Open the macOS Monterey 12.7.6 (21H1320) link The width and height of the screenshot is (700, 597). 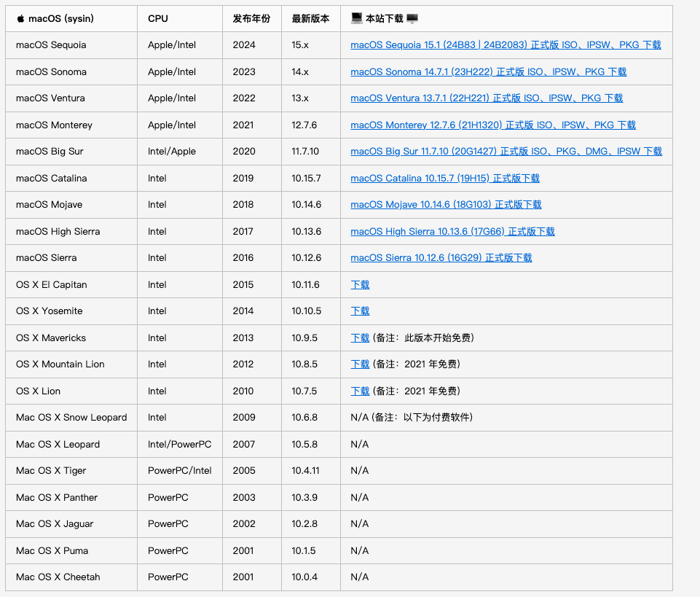(493, 125)
